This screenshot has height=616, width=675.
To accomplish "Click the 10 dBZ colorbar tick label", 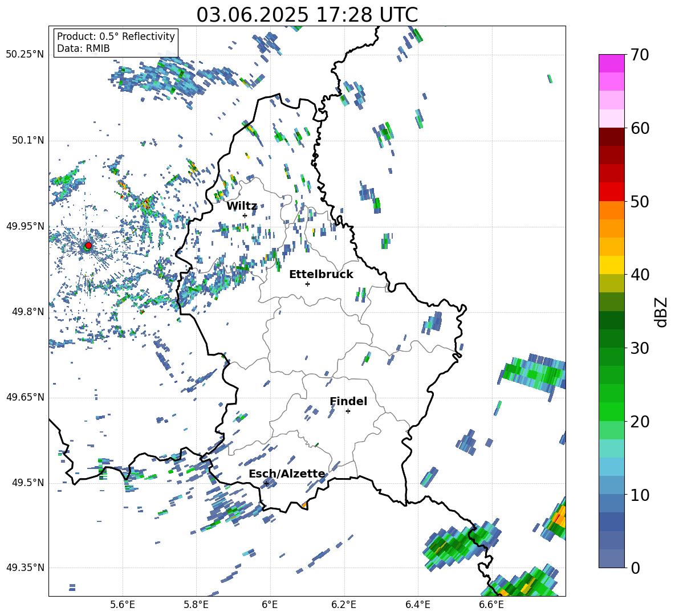I will (x=640, y=495).
